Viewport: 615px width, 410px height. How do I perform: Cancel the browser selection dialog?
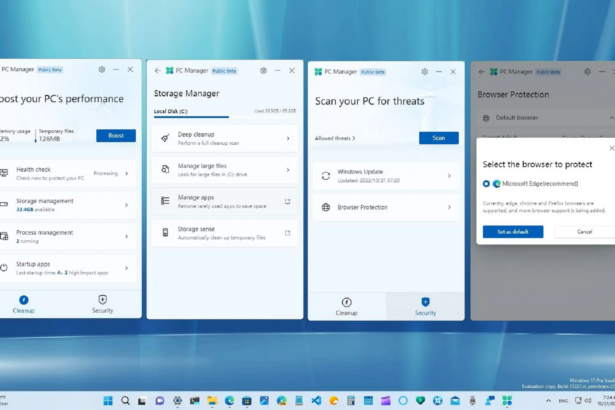[x=584, y=231]
